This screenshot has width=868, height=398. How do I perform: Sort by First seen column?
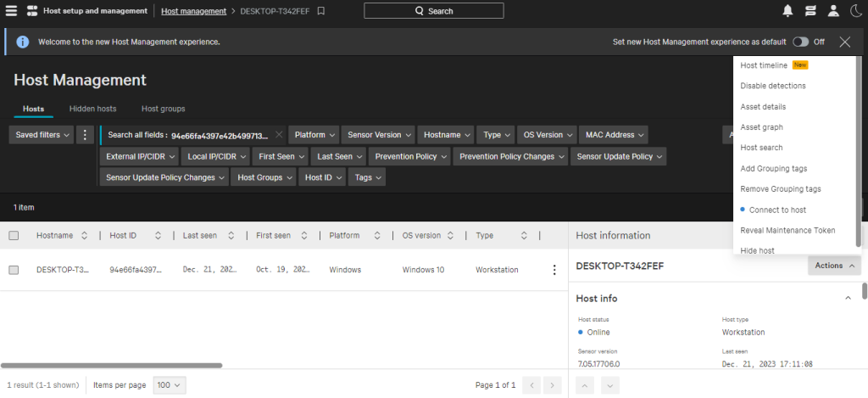304,236
